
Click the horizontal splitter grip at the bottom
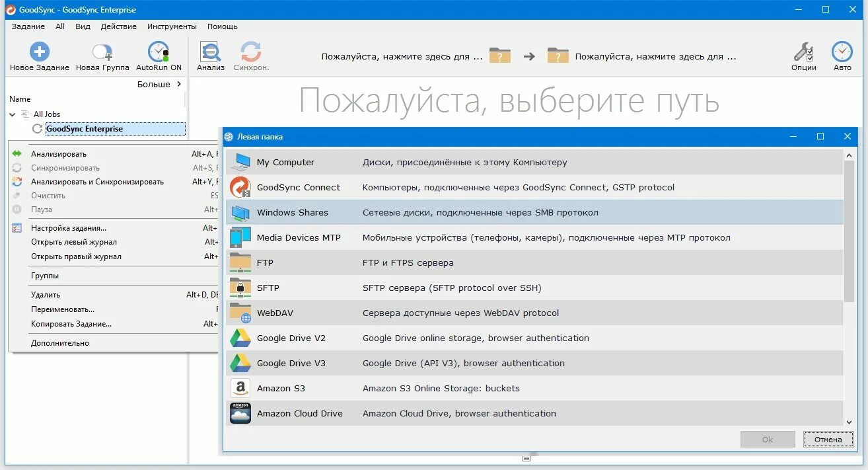[x=526, y=458]
